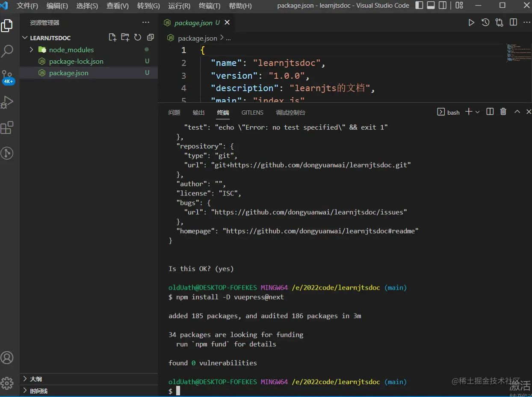Click the homepage readme URL in terminal
The height and width of the screenshot is (397, 532).
pyautogui.click(x=320, y=231)
